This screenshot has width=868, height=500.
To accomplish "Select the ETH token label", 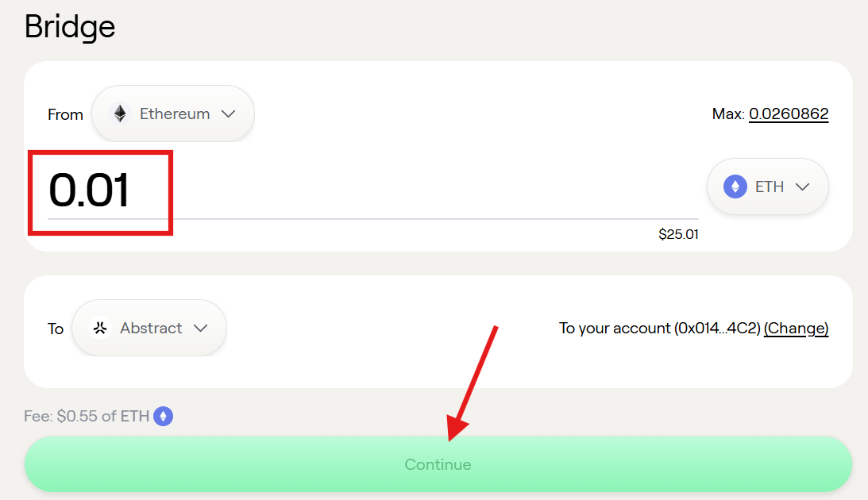I will click(x=770, y=187).
